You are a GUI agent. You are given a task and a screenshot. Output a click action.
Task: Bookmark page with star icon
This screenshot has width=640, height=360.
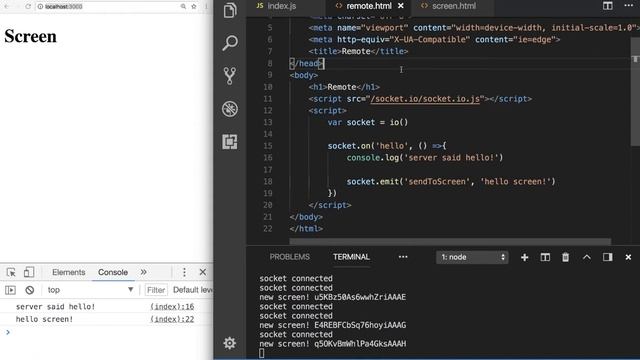[193, 7]
